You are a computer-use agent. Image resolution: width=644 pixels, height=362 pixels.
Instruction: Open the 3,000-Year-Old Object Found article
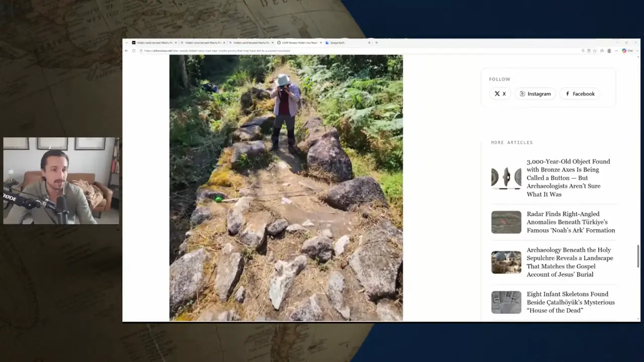click(x=568, y=177)
